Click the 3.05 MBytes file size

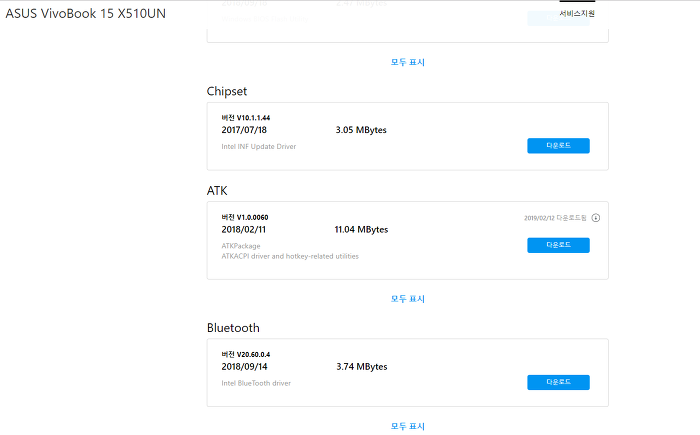361,130
